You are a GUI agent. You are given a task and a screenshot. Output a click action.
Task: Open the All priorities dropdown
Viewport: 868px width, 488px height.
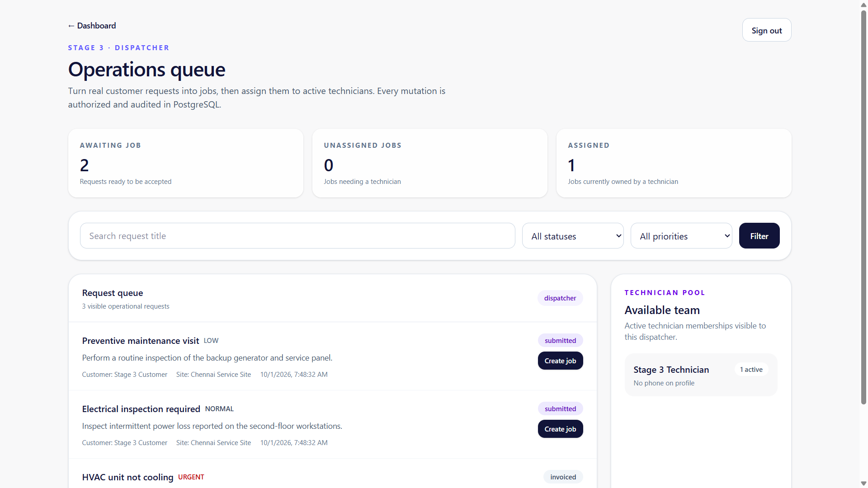(681, 236)
